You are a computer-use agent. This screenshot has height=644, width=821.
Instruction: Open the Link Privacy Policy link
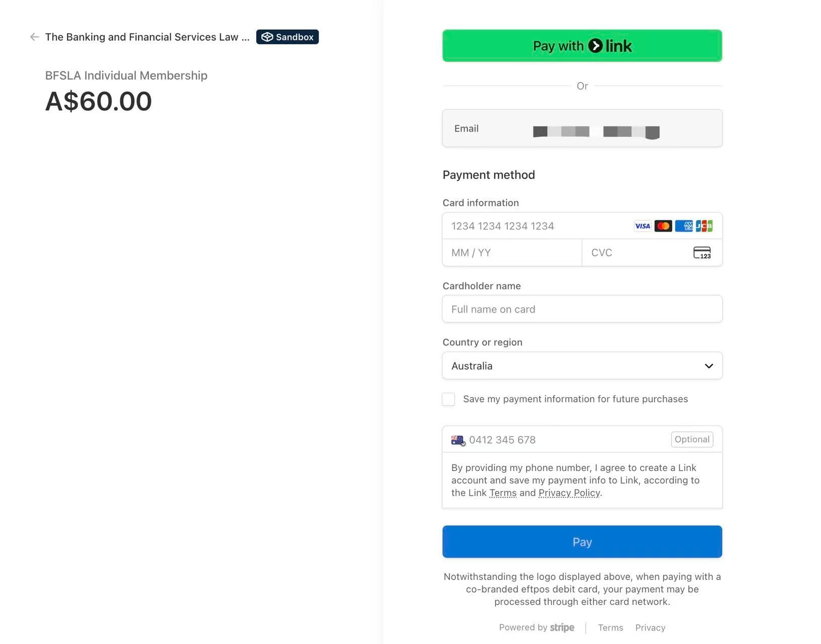(x=568, y=492)
